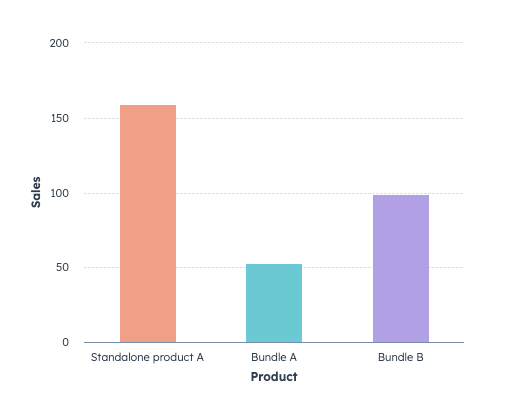This screenshot has width=517, height=406.
Task: Click the 200 y-axis tick label
Action: (x=59, y=43)
